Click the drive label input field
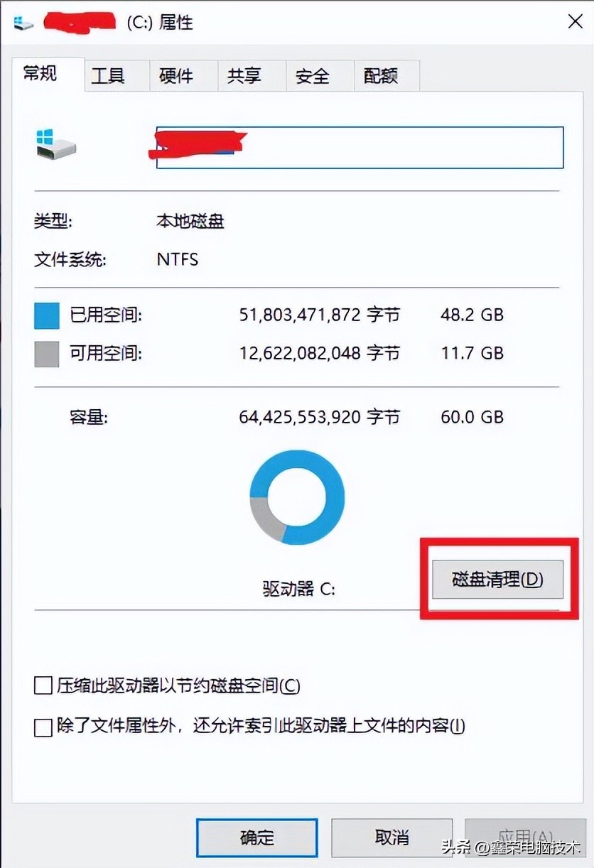The width and height of the screenshot is (594, 868). click(x=360, y=148)
